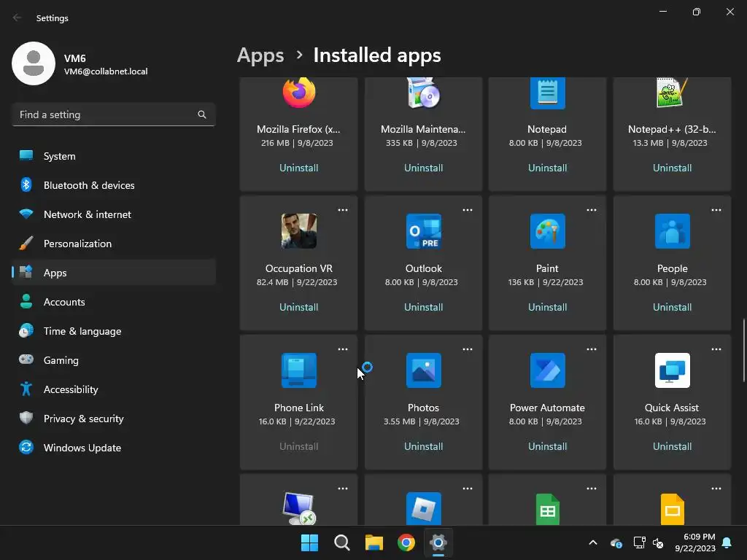Click the Remote Desktop app icon

(x=298, y=508)
